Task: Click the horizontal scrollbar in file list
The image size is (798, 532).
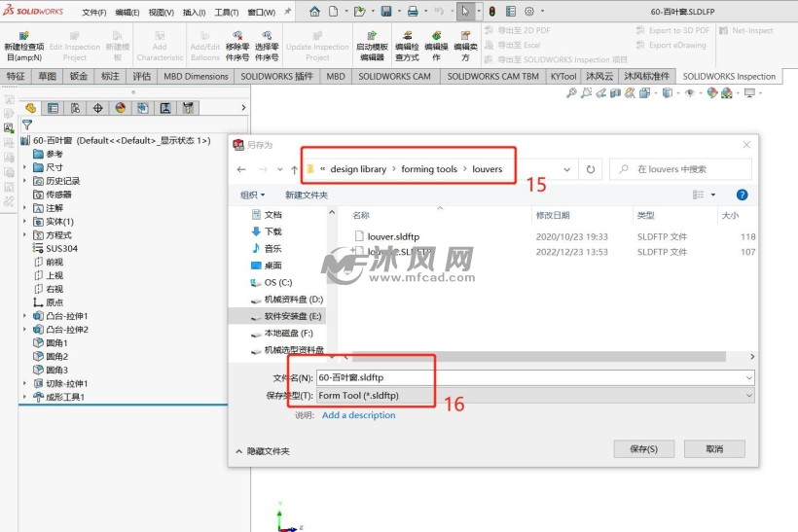Action: tap(539, 357)
